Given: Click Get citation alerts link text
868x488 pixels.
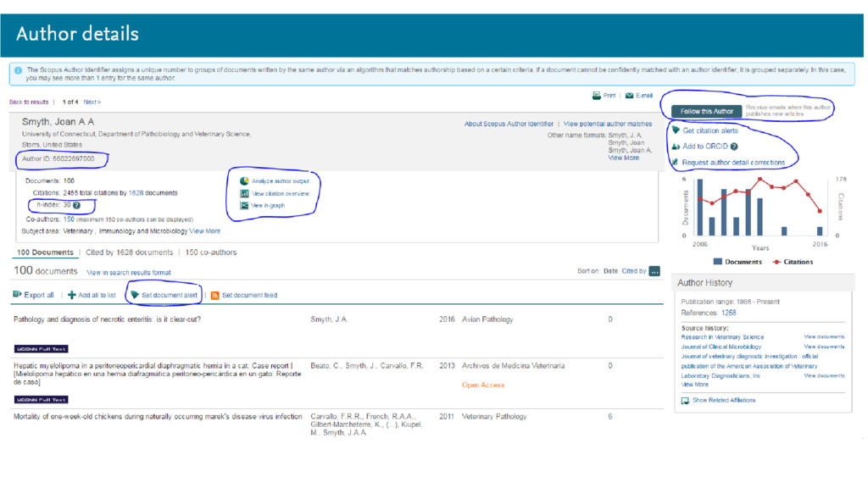Looking at the screenshot, I should (710, 130).
